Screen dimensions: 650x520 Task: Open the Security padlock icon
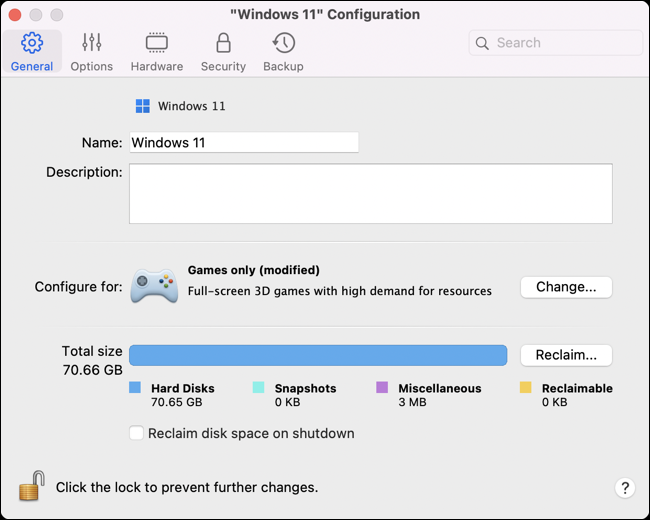pos(223,43)
